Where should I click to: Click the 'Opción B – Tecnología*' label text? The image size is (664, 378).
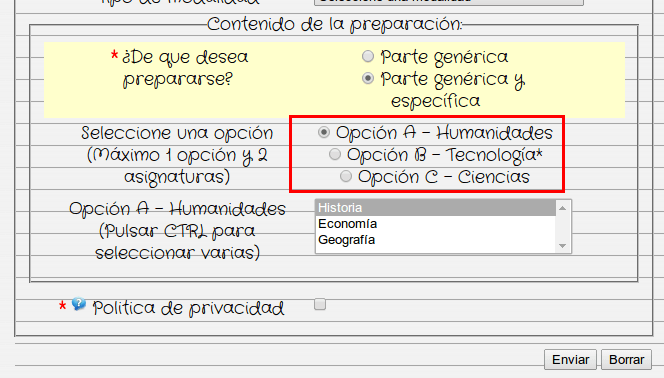pyautogui.click(x=445, y=155)
